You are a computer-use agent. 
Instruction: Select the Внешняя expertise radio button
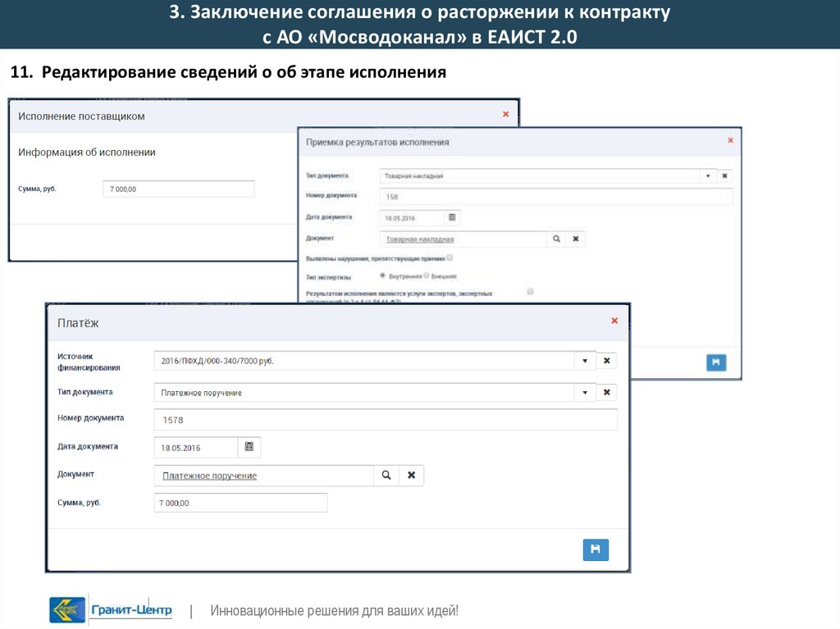(x=427, y=276)
